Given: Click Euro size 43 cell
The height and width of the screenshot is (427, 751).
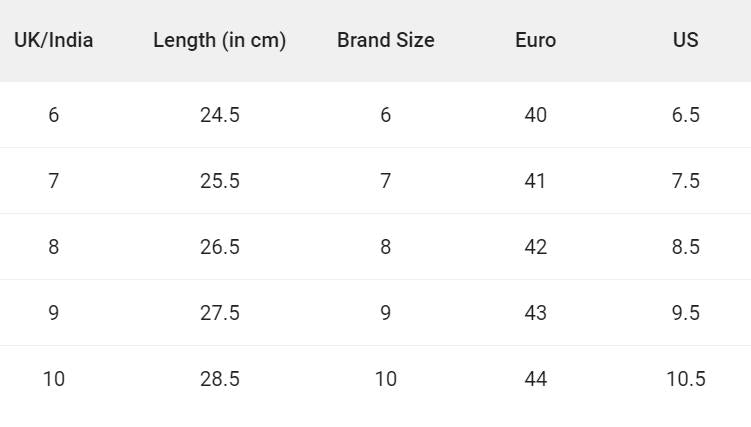Looking at the screenshot, I should pos(535,313).
